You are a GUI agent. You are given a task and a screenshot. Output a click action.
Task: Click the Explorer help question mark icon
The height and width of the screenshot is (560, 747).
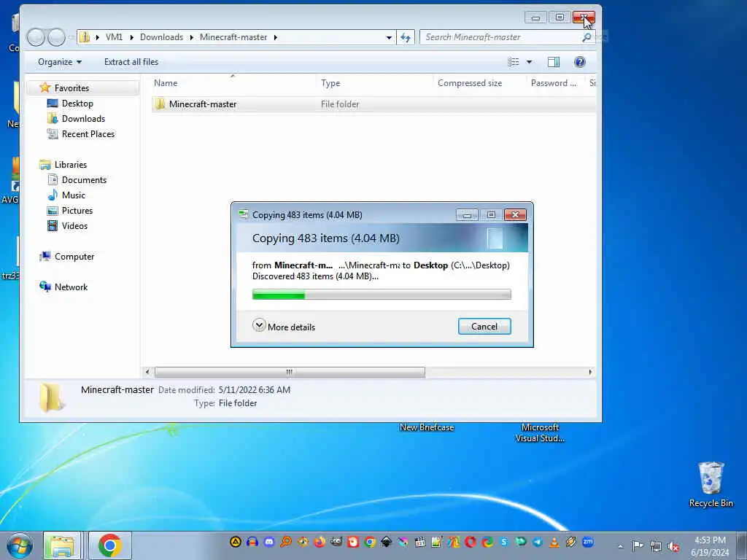(x=580, y=62)
